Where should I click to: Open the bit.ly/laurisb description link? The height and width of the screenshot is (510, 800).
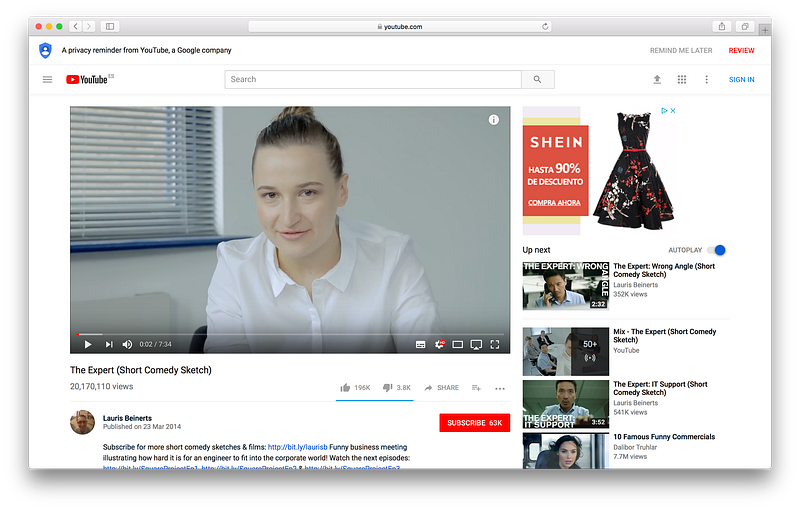point(297,447)
